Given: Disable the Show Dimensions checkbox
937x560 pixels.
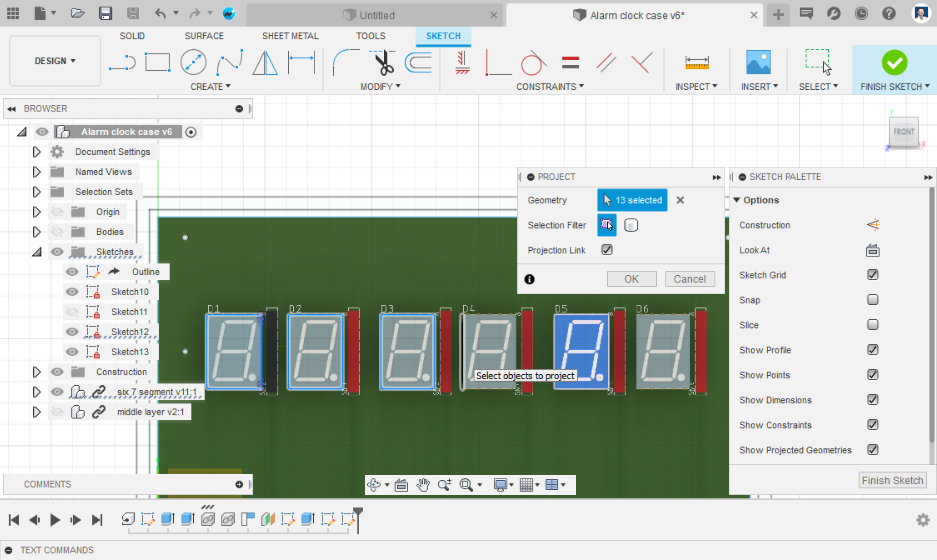Looking at the screenshot, I should [873, 400].
